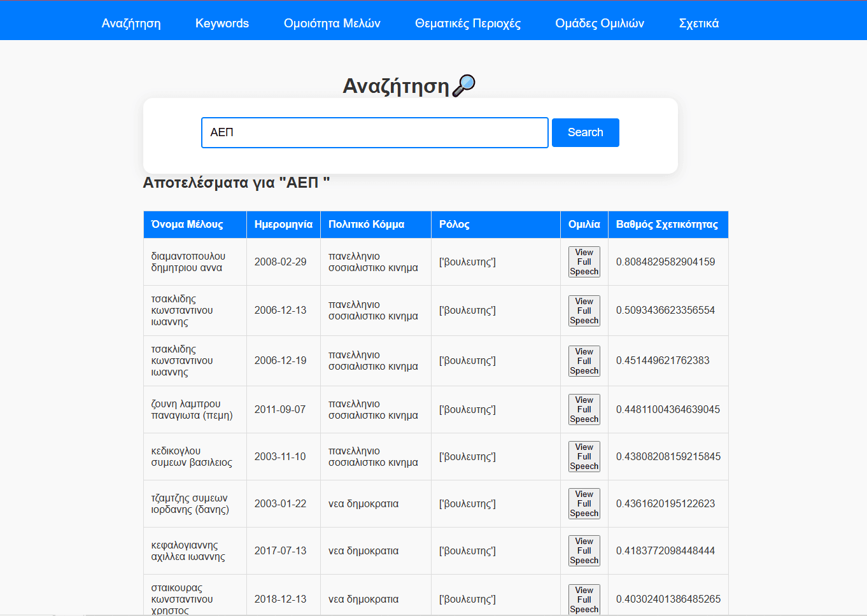Screen dimensions: 867x616
Task: Click the blue Search button
Action: click(586, 132)
